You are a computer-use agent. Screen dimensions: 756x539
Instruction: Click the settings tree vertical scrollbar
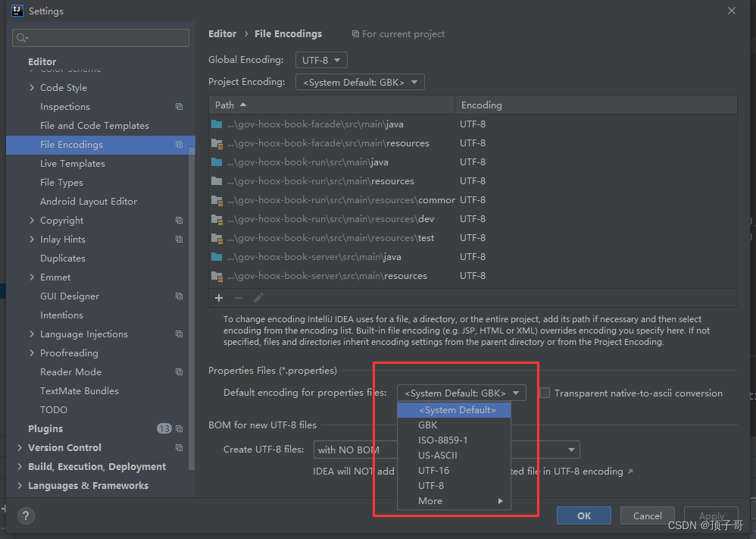point(192,309)
